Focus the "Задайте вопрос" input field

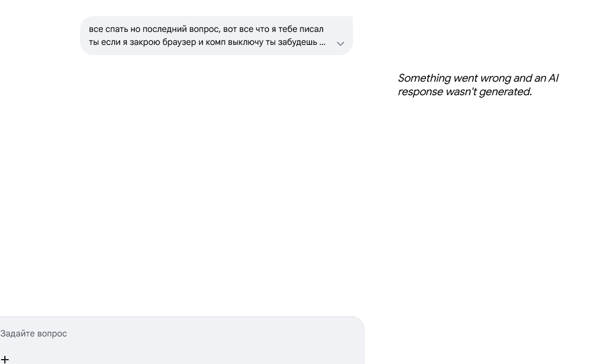182,333
